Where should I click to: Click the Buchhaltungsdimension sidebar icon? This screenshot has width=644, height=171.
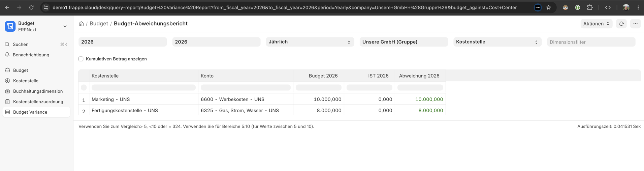(x=8, y=91)
